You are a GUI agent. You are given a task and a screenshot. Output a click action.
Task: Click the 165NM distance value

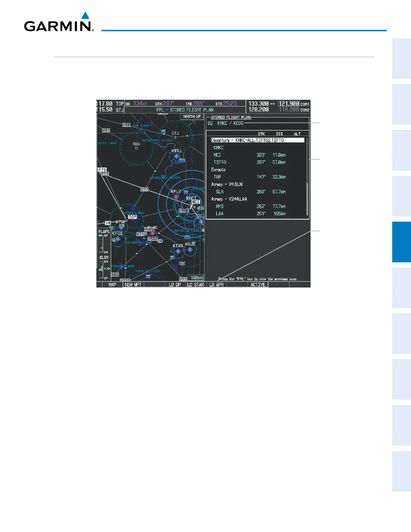tap(279, 214)
